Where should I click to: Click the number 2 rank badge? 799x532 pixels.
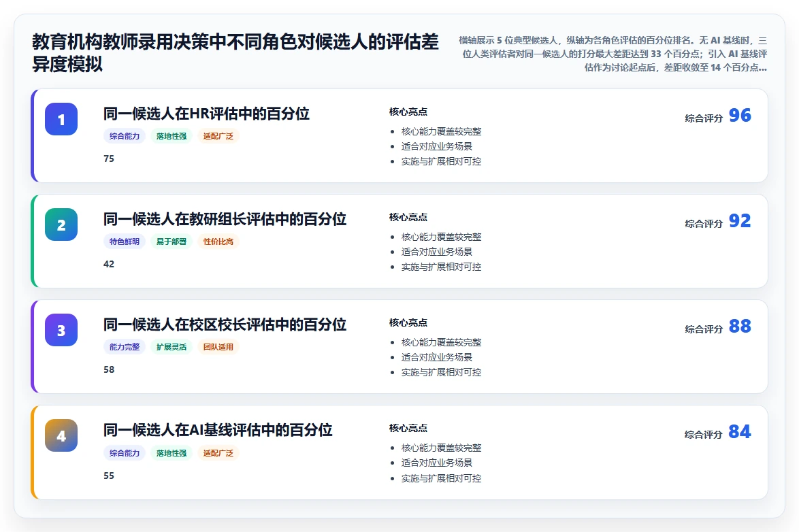[x=61, y=225]
